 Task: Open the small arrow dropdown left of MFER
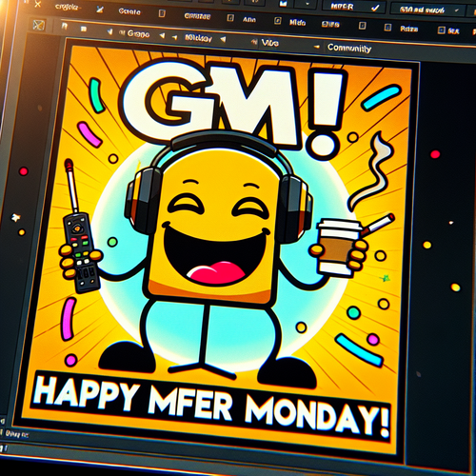click(x=307, y=5)
